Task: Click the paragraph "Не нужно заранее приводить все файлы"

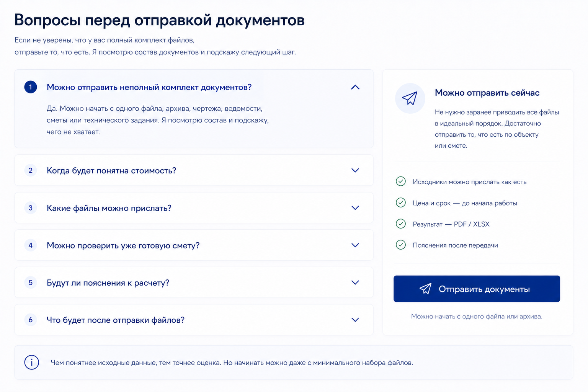Action: 497,129
